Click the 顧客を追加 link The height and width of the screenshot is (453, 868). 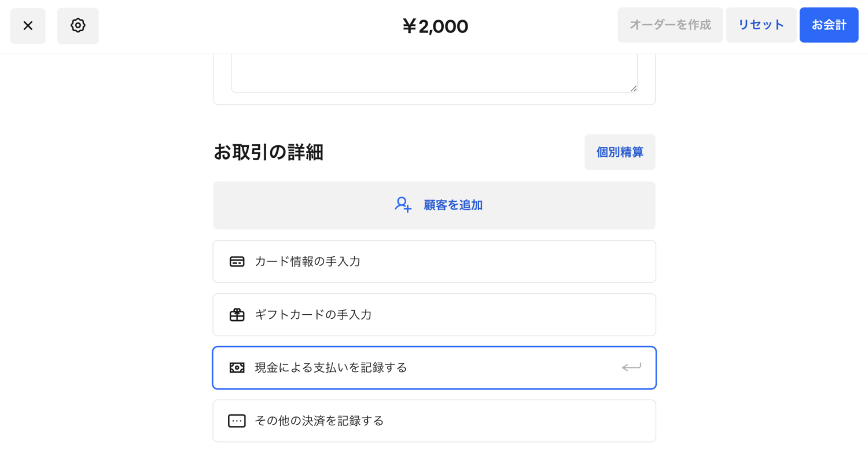pyautogui.click(x=453, y=205)
